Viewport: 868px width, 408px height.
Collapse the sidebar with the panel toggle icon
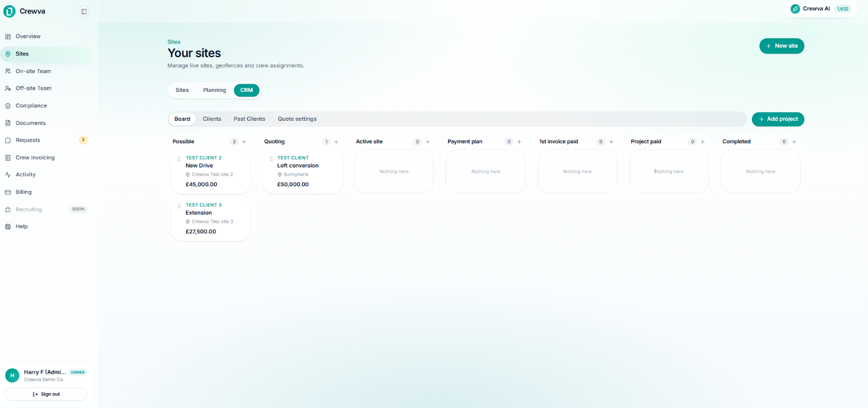pos(84,11)
